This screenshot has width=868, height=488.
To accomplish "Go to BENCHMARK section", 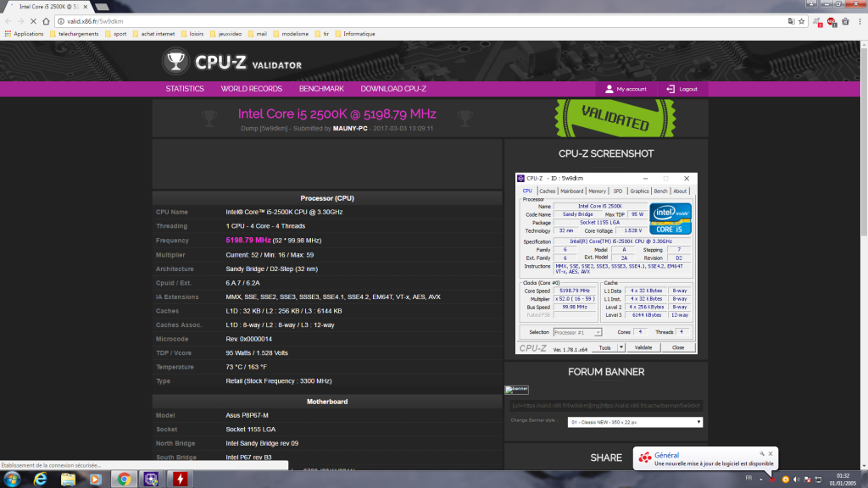I will pyautogui.click(x=321, y=88).
